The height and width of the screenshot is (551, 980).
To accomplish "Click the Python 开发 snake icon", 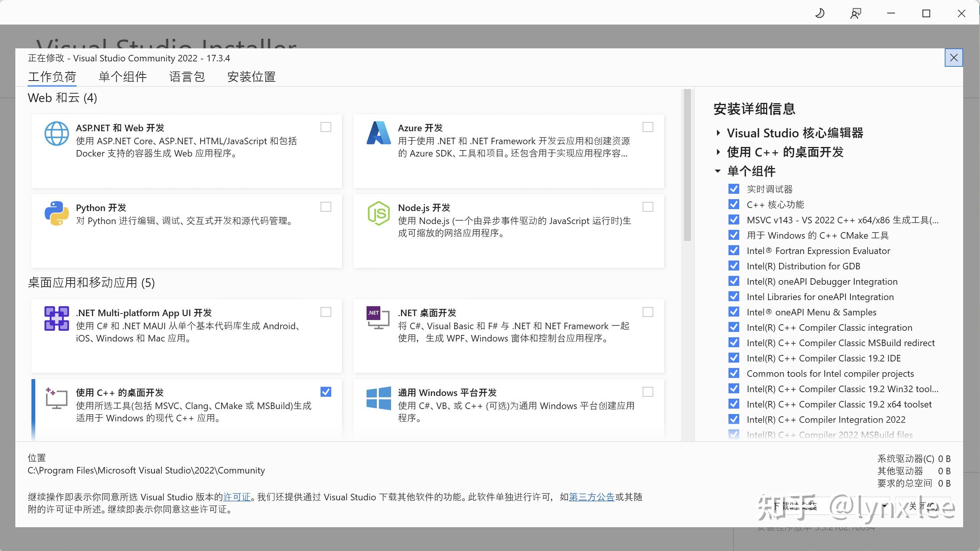I will [x=56, y=213].
